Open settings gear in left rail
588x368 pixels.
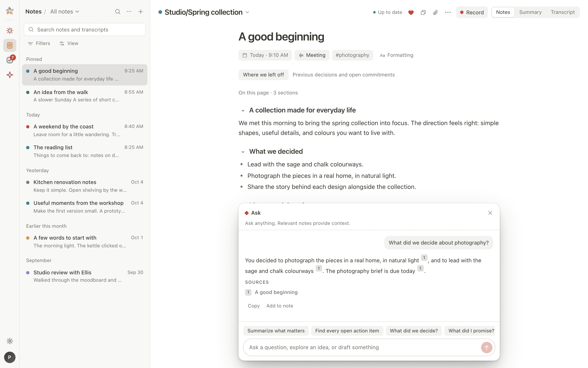pos(10,341)
